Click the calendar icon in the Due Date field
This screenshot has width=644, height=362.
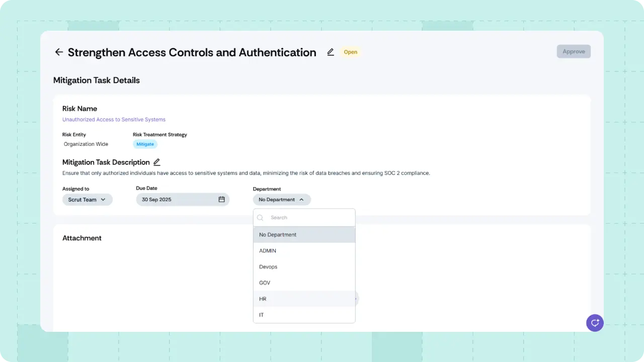[221, 199]
